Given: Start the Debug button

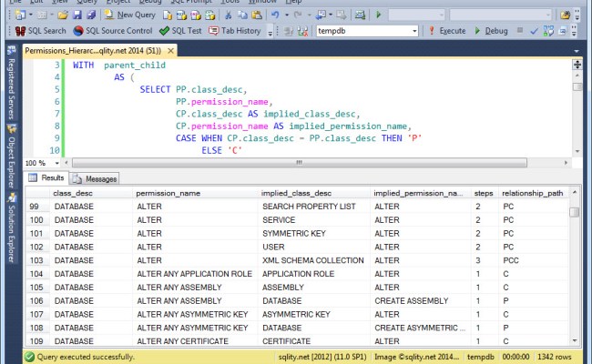Looking at the screenshot, I should tap(491, 31).
